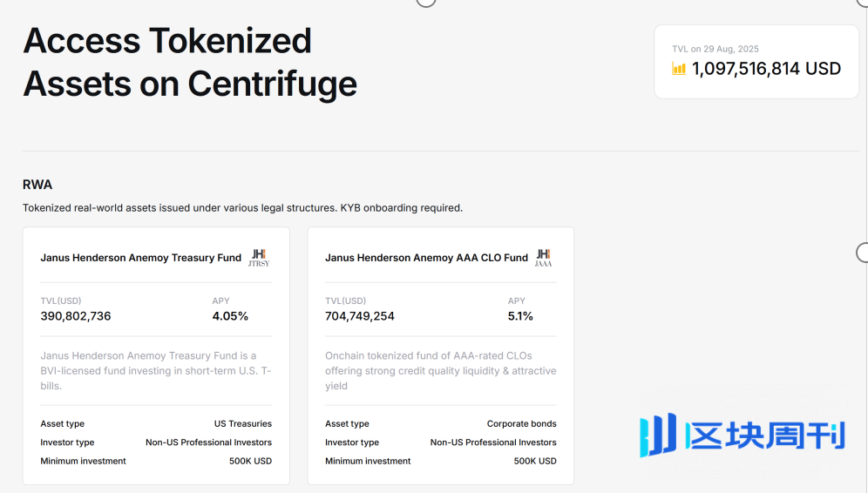Click the CLO Fund TVL value 704,749,254

[x=360, y=316]
